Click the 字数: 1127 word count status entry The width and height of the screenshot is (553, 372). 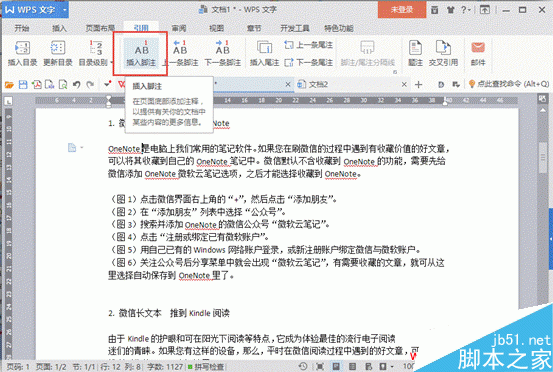[x=165, y=367]
